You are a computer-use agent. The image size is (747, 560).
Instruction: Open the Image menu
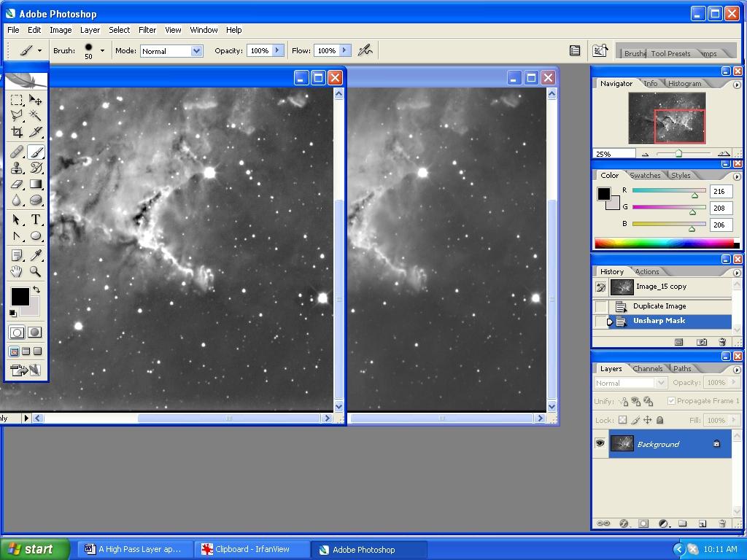(x=61, y=30)
